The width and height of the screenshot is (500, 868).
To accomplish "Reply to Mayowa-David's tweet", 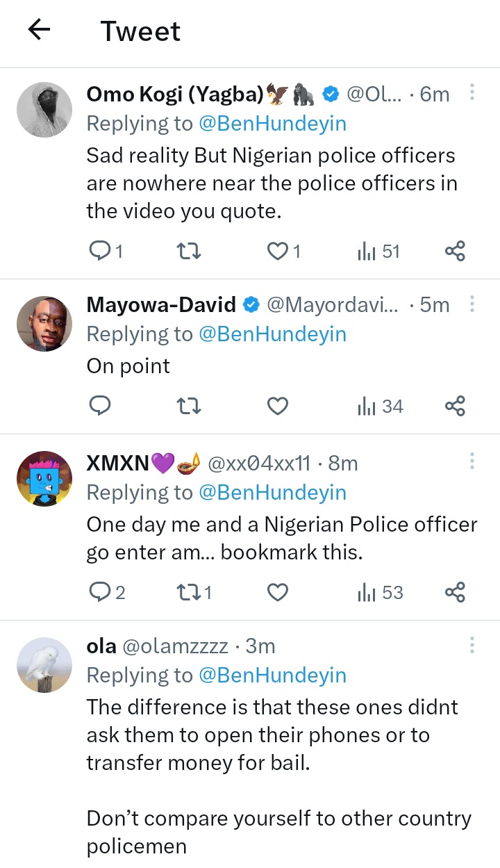I will pyautogui.click(x=100, y=406).
